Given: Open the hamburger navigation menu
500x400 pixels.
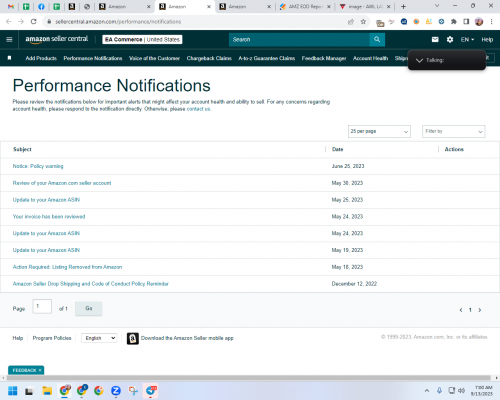Looking at the screenshot, I should coord(9,39).
